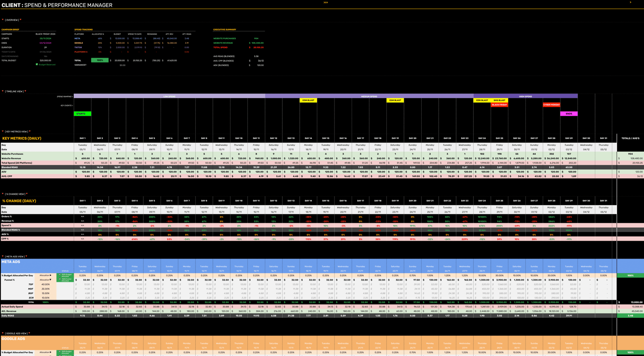644x356 pixels.
Task: Collapse Meta Ads View with its left triangle
Action: (x=3, y=256)
